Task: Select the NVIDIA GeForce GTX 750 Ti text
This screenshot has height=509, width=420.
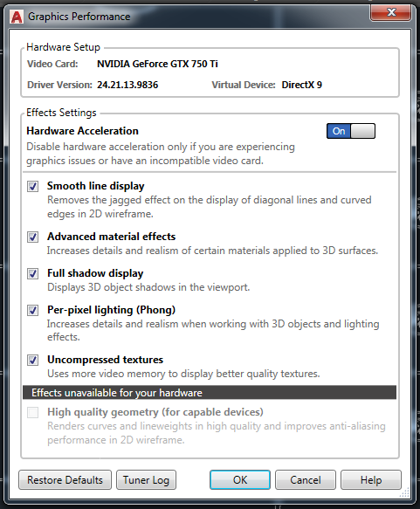Action: tap(157, 64)
